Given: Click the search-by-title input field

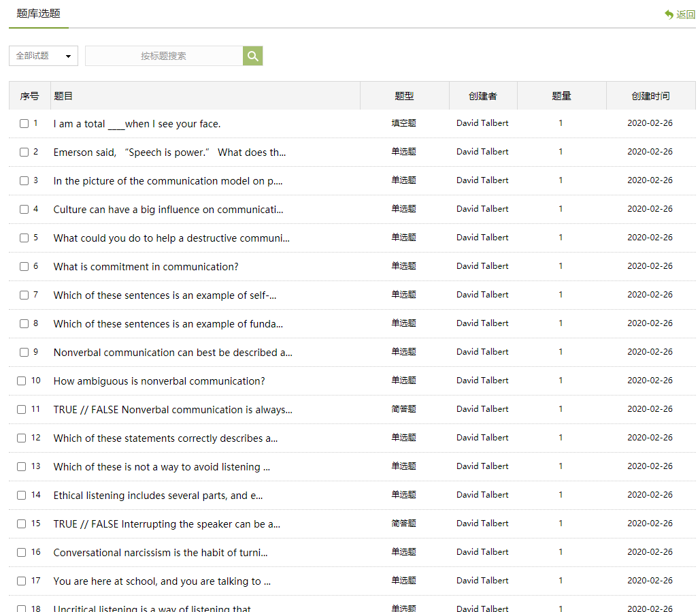Looking at the screenshot, I should click(x=163, y=56).
